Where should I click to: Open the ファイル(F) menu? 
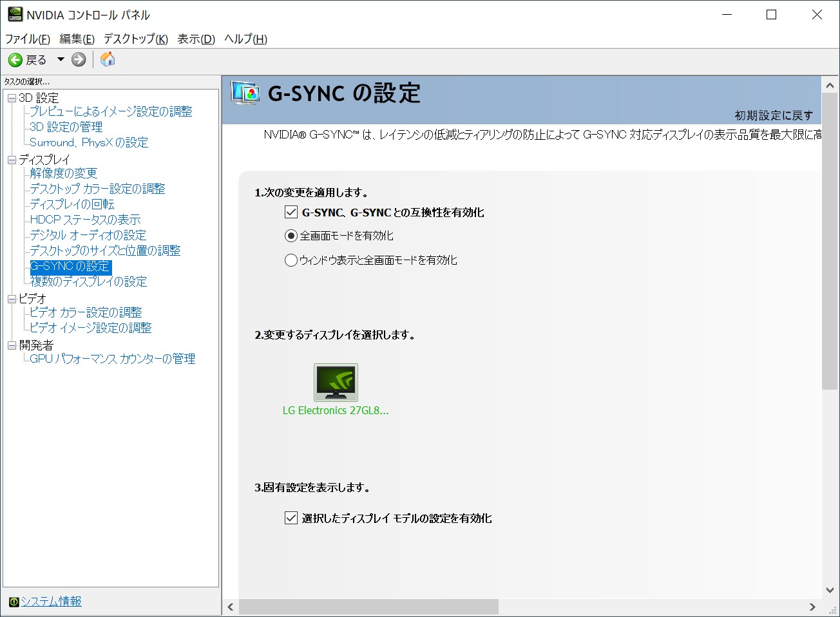(28, 39)
